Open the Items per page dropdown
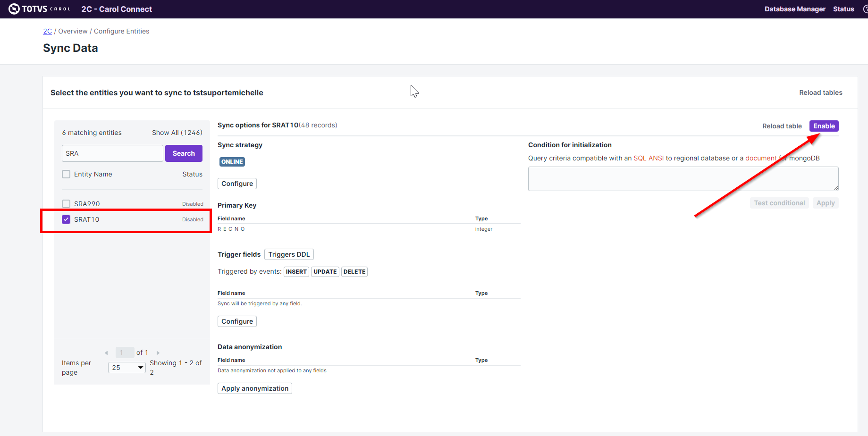 [127, 368]
